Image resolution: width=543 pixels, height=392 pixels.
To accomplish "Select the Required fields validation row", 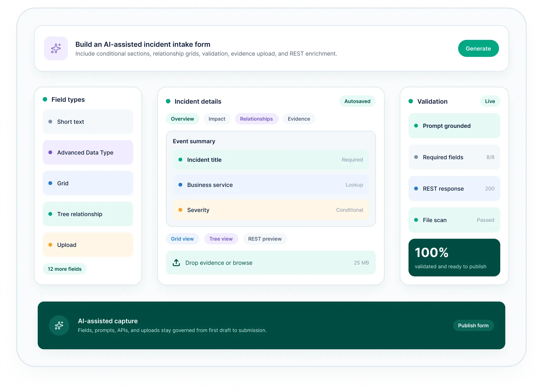I will 454,157.
